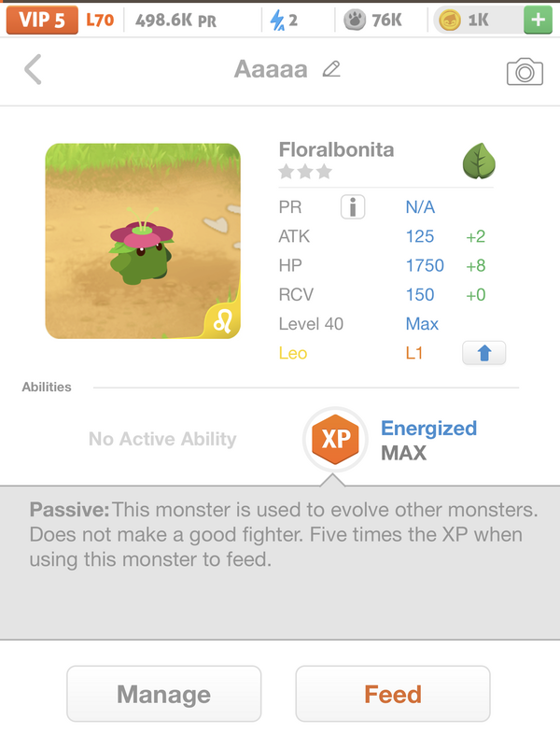Image resolution: width=560 pixels, height=747 pixels.
Task: Tap the Floralbonita monster portrait
Action: click(x=142, y=241)
